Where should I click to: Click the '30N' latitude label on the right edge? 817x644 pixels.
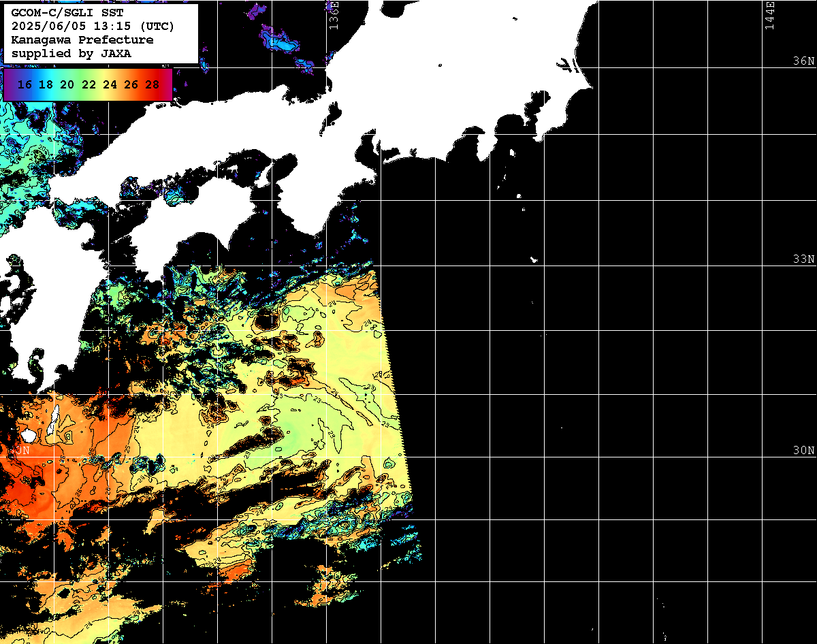(x=803, y=451)
